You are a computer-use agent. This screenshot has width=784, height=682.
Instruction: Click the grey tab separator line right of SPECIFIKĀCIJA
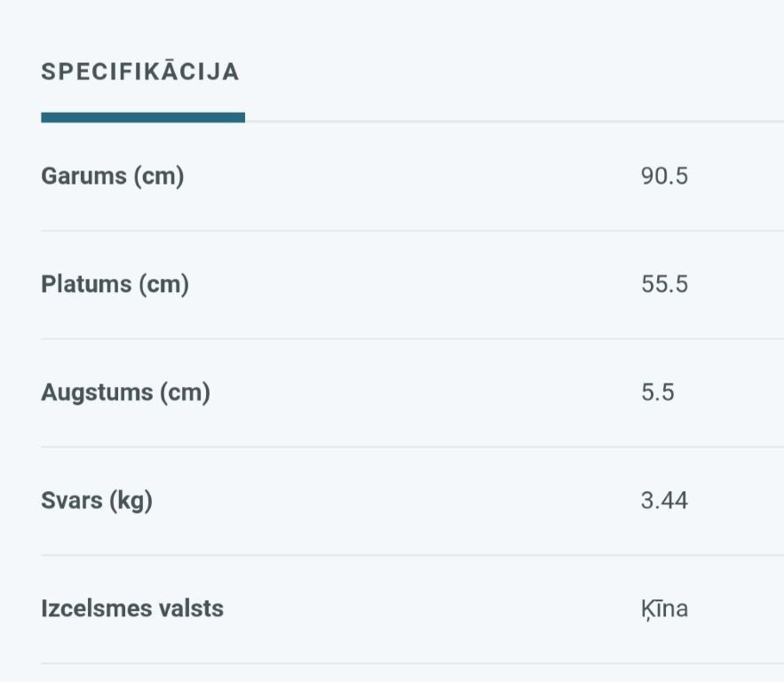(514, 122)
